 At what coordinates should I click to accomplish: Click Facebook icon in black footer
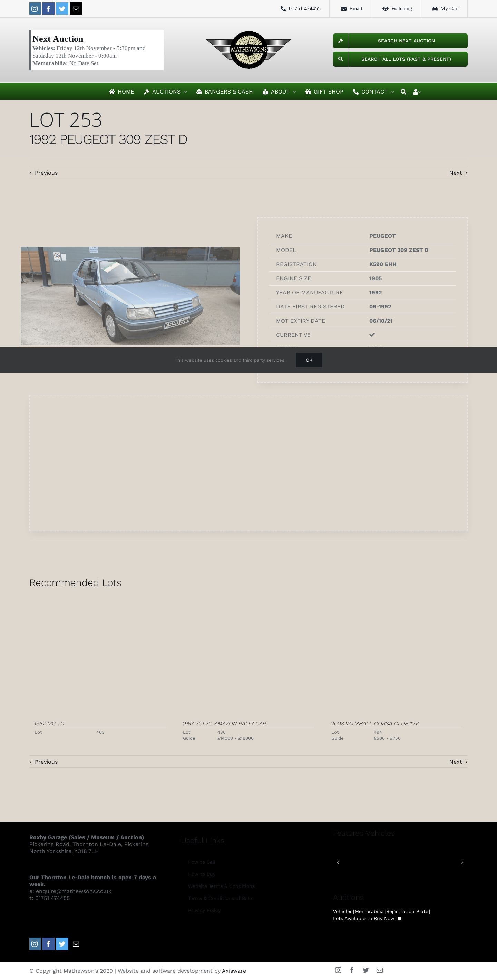click(48, 943)
